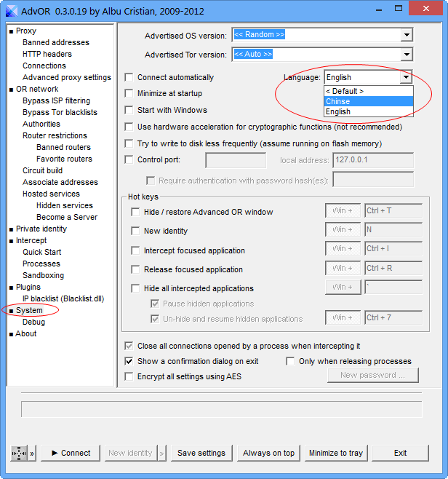Select Private identity section
This screenshot has height=479, width=448.
[41, 229]
